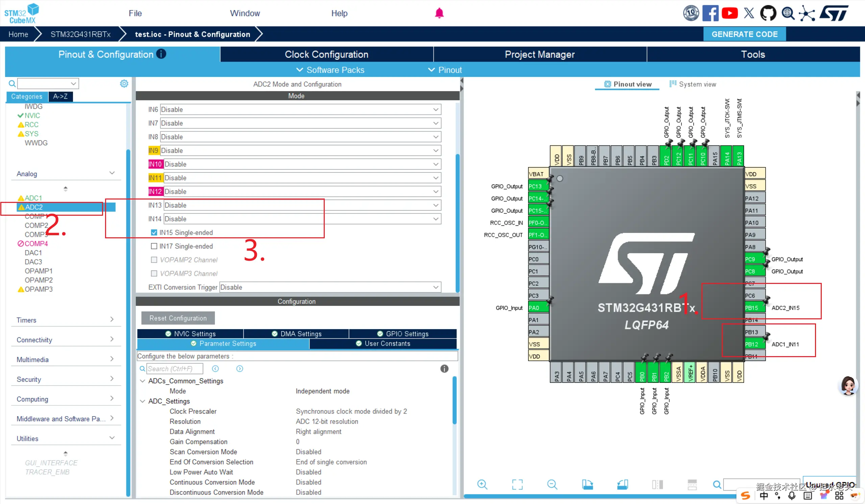
Task: Sort peripherals with the A->Z tab
Action: tap(60, 96)
